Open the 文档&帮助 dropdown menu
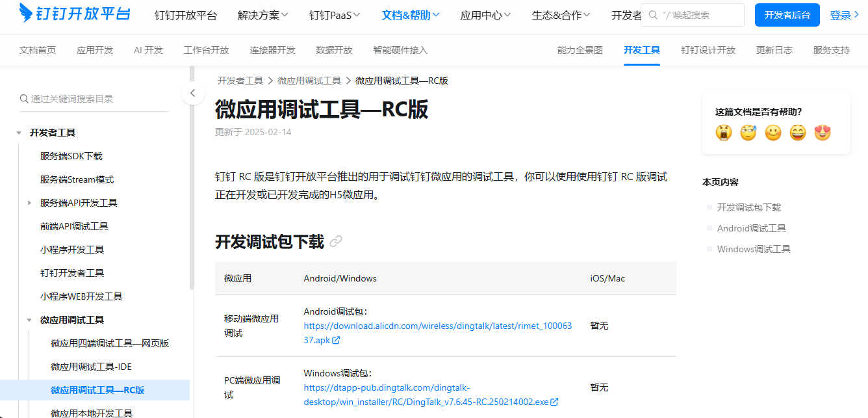The width and height of the screenshot is (868, 418). coord(411,15)
